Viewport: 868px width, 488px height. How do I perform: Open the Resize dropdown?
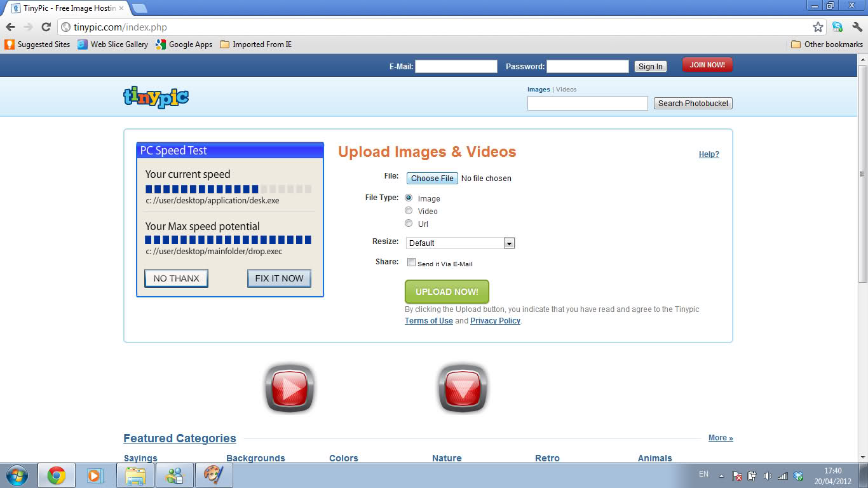point(460,243)
